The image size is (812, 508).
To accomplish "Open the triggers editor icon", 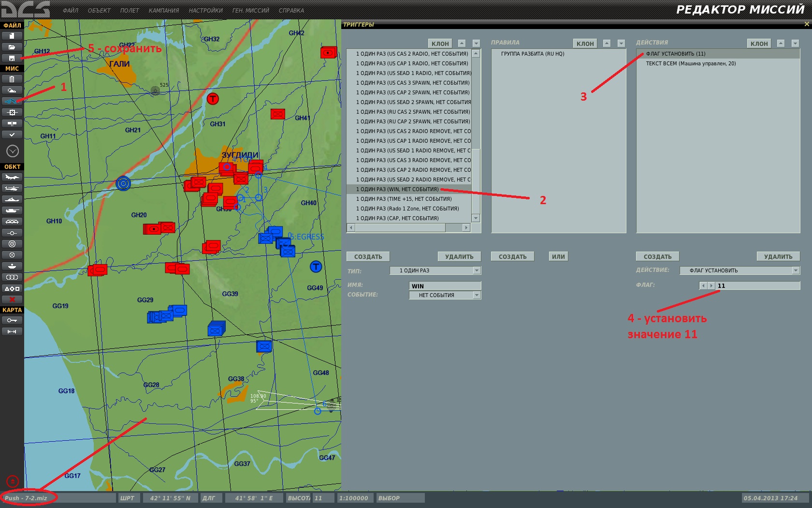I will pos(12,101).
